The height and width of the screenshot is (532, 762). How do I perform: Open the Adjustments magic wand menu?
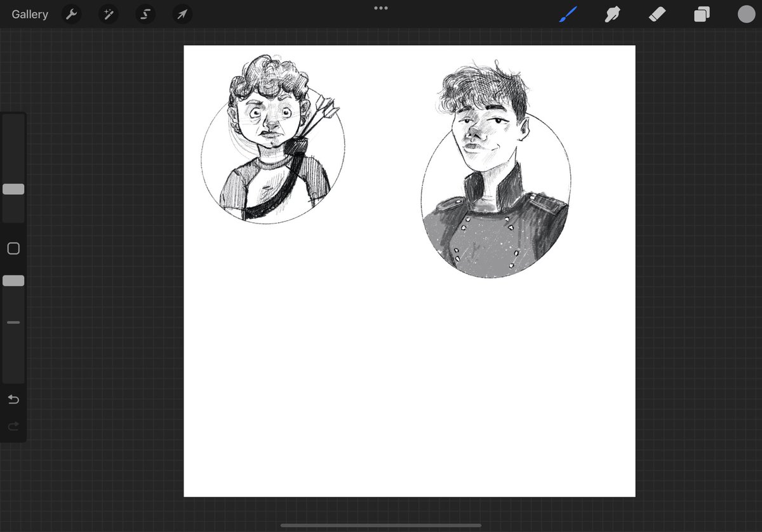pos(109,14)
